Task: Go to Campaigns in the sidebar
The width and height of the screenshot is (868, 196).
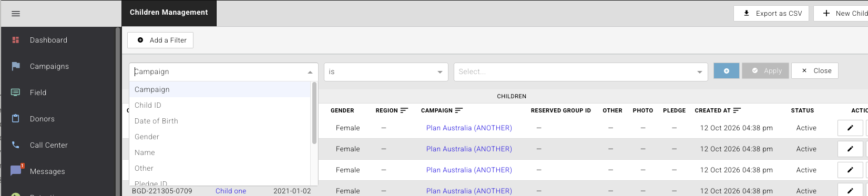Action: coord(49,66)
